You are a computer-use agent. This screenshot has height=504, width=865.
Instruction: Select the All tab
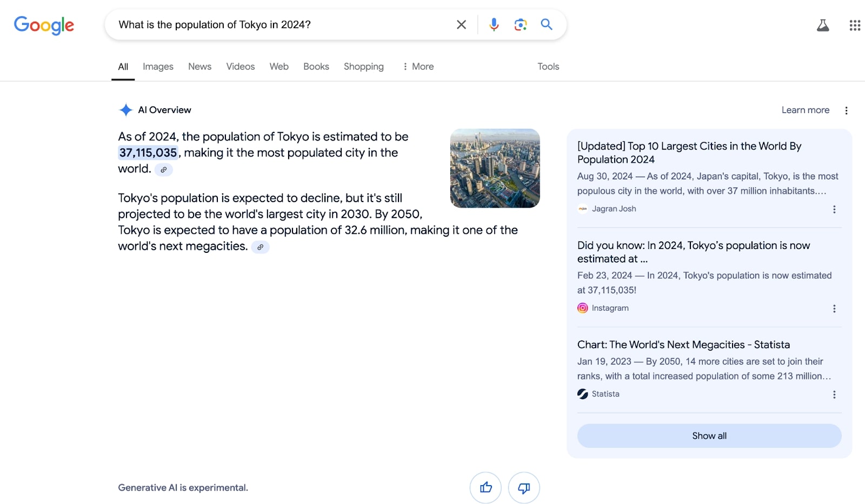tap(123, 66)
